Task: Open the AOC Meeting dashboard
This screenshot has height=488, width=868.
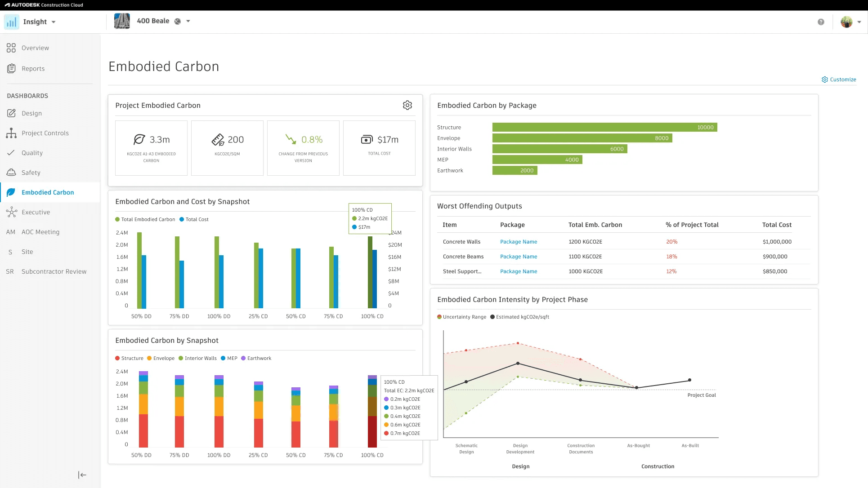Action: pos(40,232)
